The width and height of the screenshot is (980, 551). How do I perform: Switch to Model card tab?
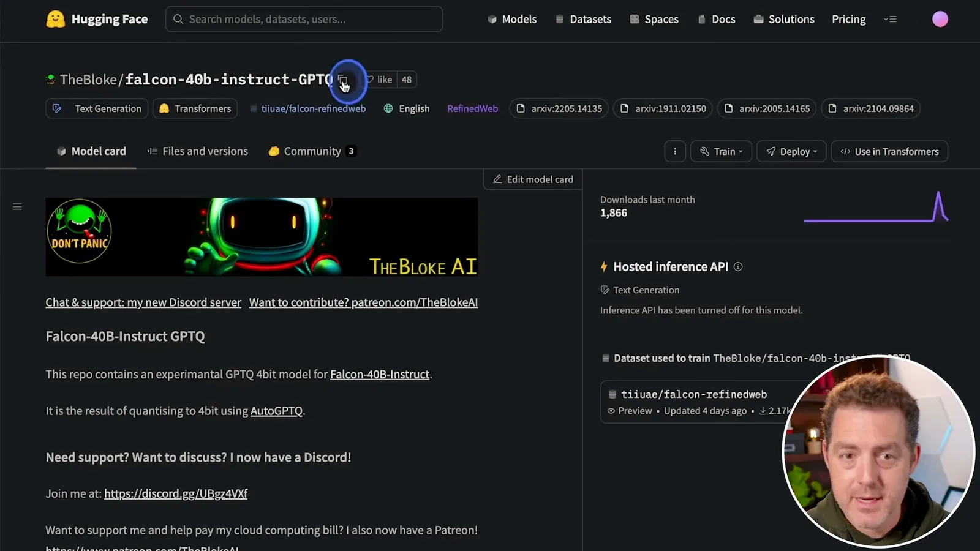click(91, 151)
